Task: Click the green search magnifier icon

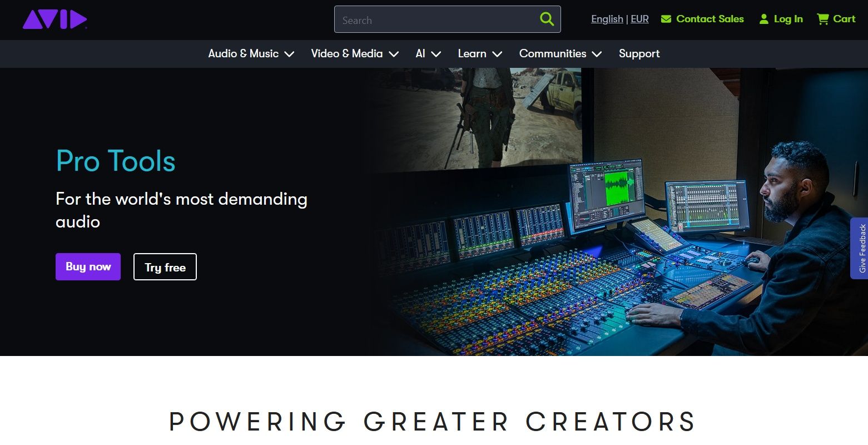Action: [547, 19]
